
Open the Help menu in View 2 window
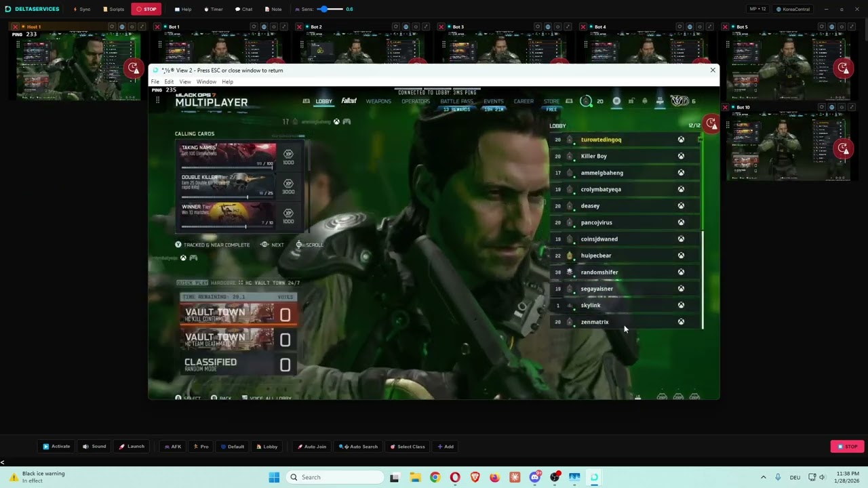pyautogui.click(x=227, y=82)
